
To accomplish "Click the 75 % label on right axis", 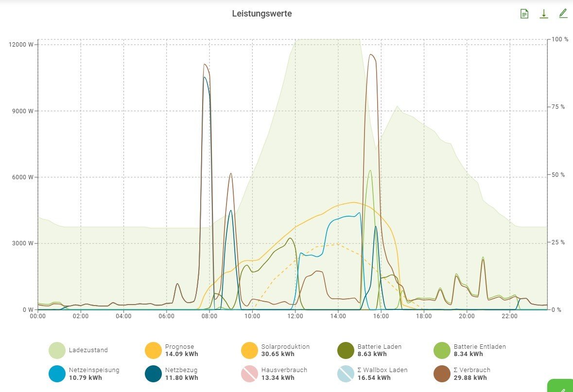I will pyautogui.click(x=559, y=107).
